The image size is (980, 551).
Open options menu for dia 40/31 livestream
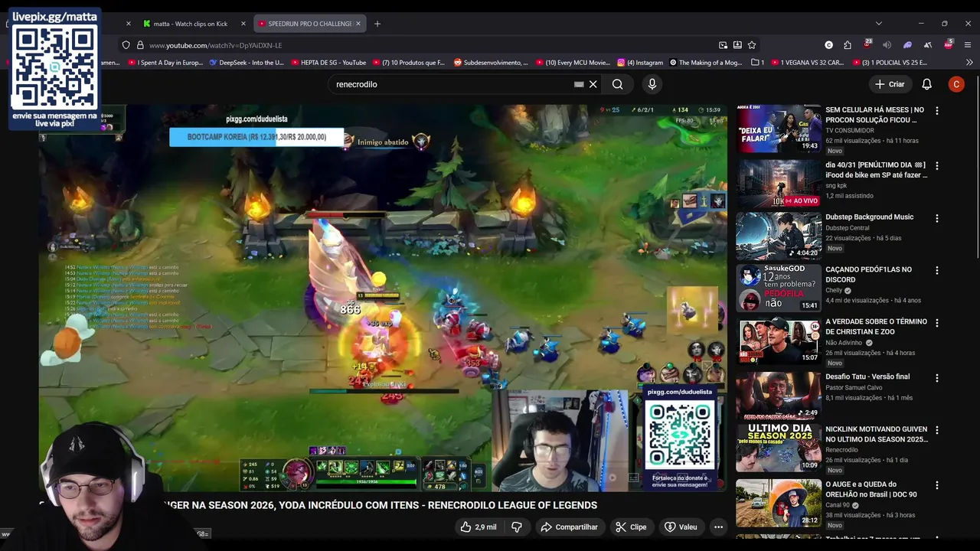(936, 165)
